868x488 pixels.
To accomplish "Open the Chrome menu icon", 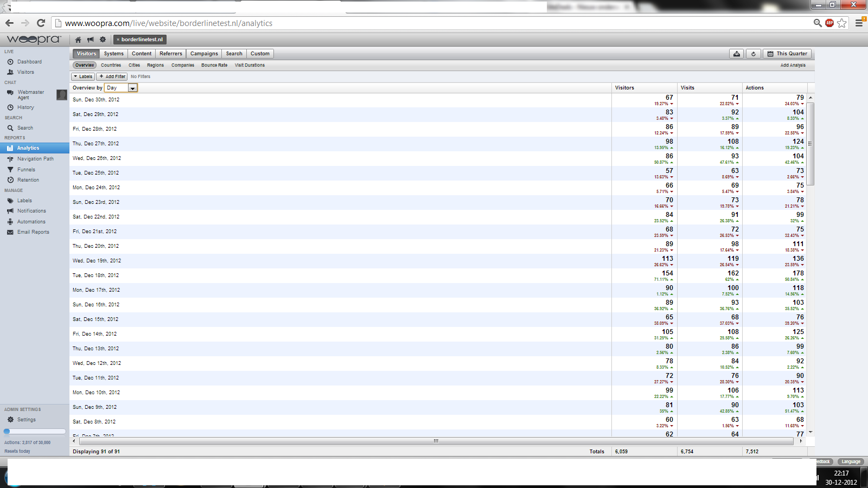I will (859, 23).
